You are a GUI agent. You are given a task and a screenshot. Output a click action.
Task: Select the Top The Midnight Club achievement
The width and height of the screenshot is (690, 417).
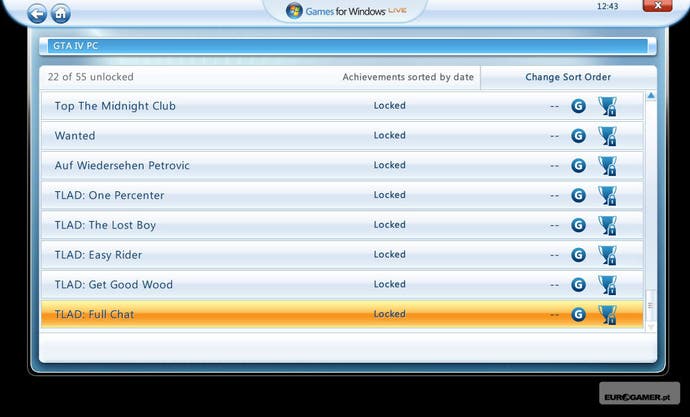click(x=342, y=106)
